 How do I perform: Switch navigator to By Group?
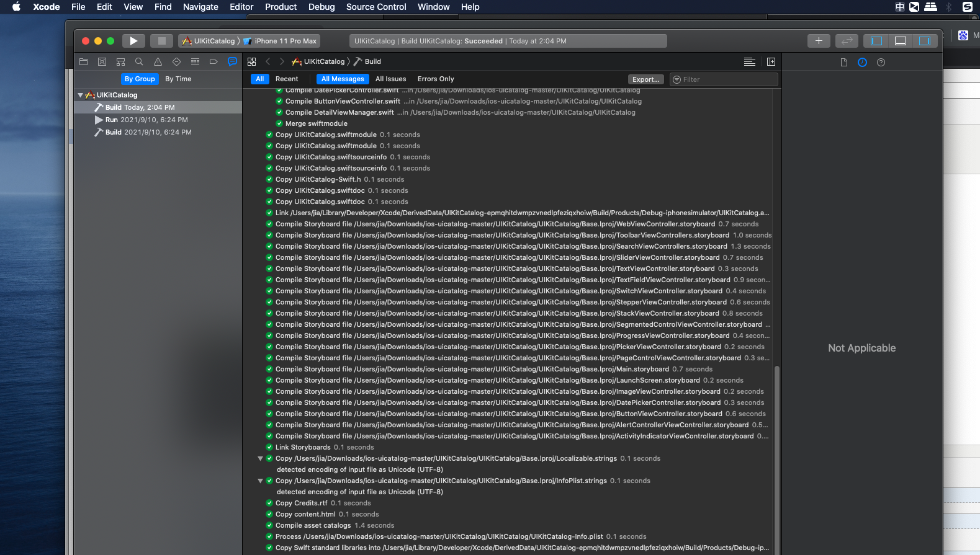pos(140,79)
